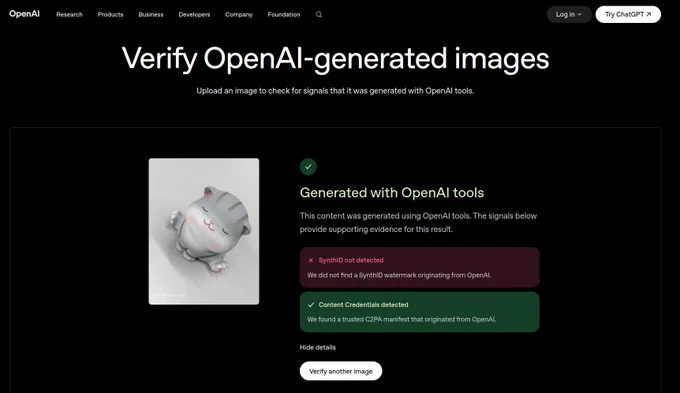Collapse with the Hide details link
The width and height of the screenshot is (680, 393).
317,347
